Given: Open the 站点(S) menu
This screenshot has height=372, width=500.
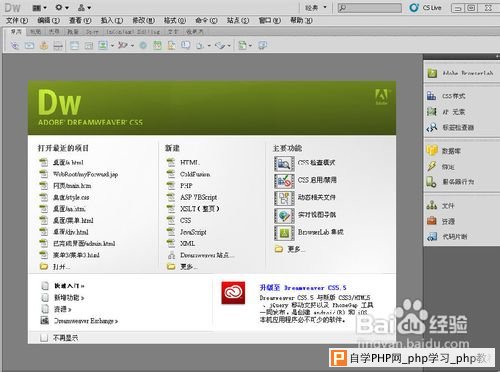Looking at the screenshot, I should coord(238,20).
